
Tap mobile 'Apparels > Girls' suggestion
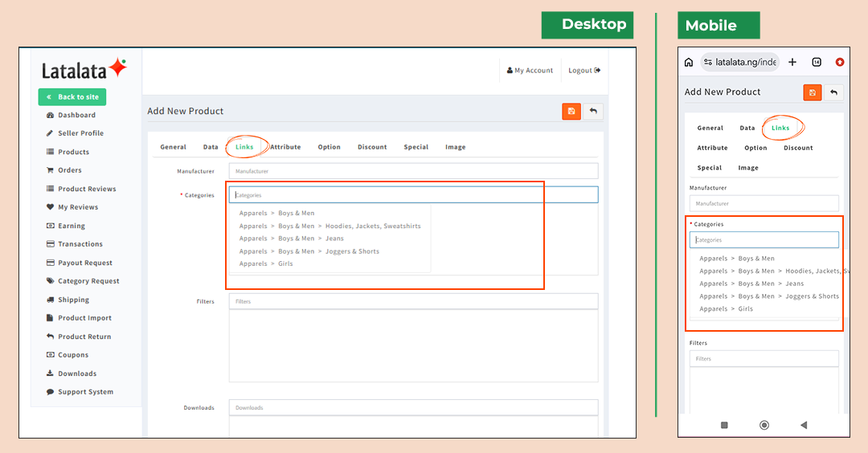point(726,309)
